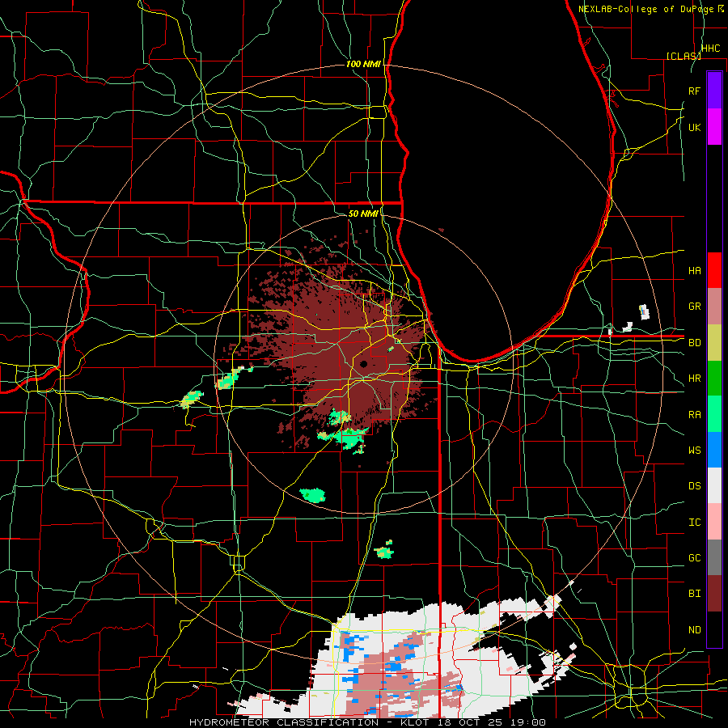Viewport: 728px width, 728px height.
Task: Click the RF purple legend swatch
Action: click(x=714, y=91)
